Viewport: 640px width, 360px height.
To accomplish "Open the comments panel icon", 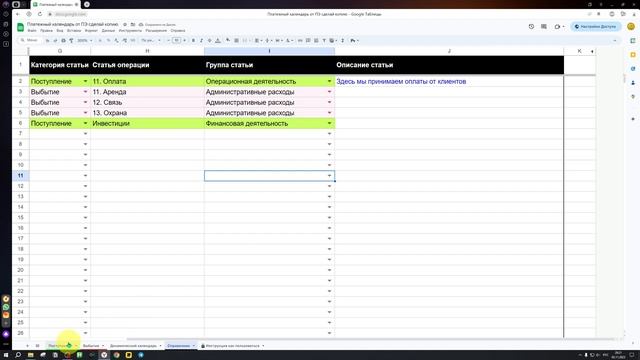I will click(x=544, y=27).
